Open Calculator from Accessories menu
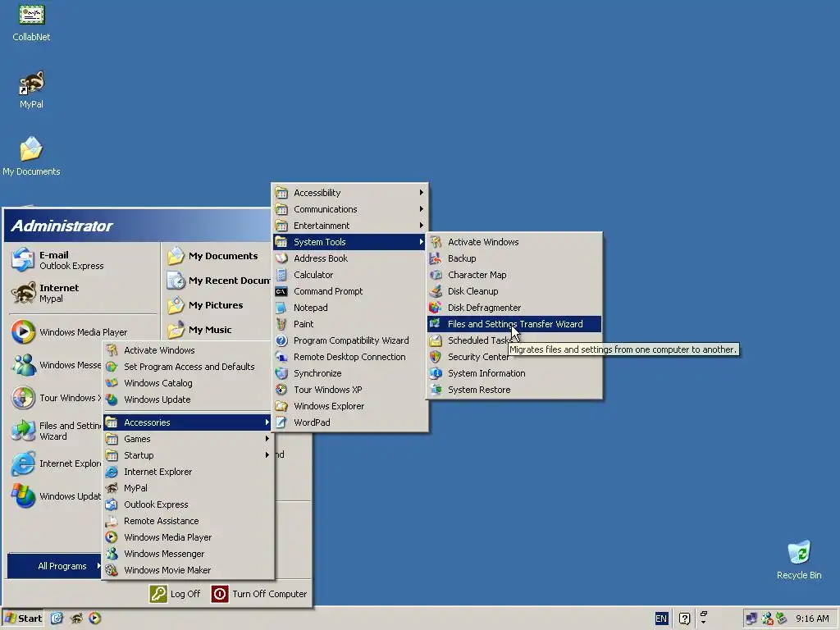The image size is (840, 630). click(349, 275)
